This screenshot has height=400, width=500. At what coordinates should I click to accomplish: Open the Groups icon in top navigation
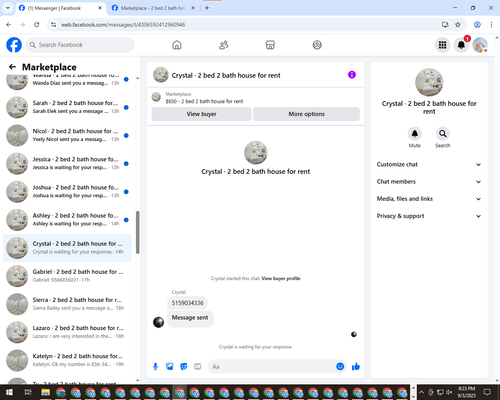coord(317,45)
